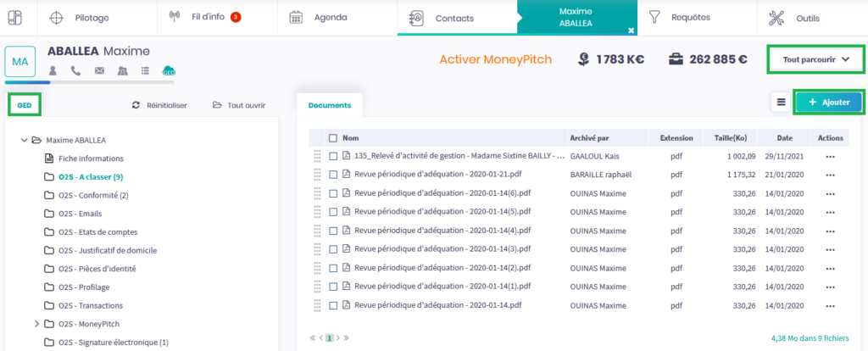Click the Ajouter button
Viewport: 868px width, 351px height.
pos(828,103)
